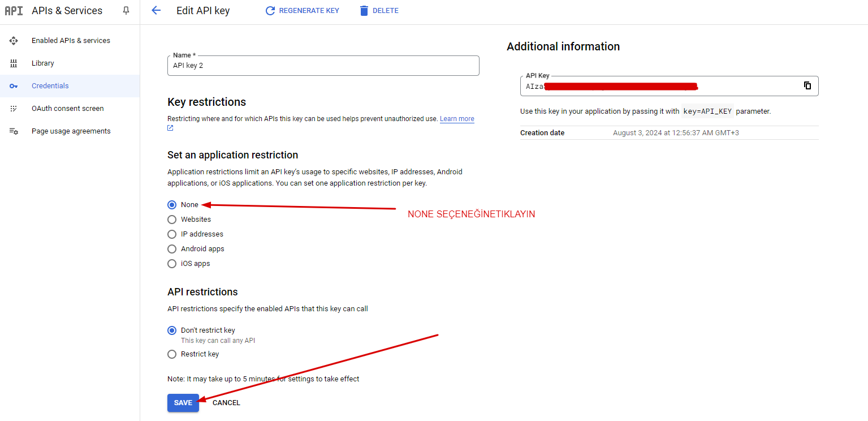Save the API key settings

tap(183, 403)
